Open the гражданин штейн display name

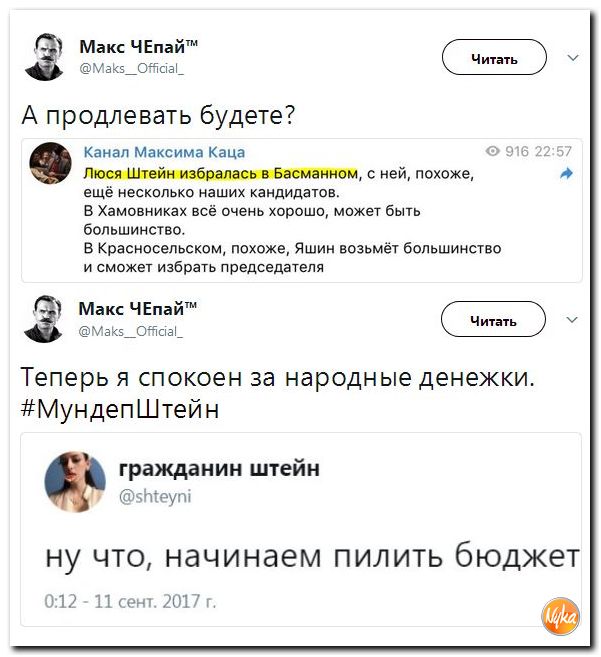click(x=219, y=468)
